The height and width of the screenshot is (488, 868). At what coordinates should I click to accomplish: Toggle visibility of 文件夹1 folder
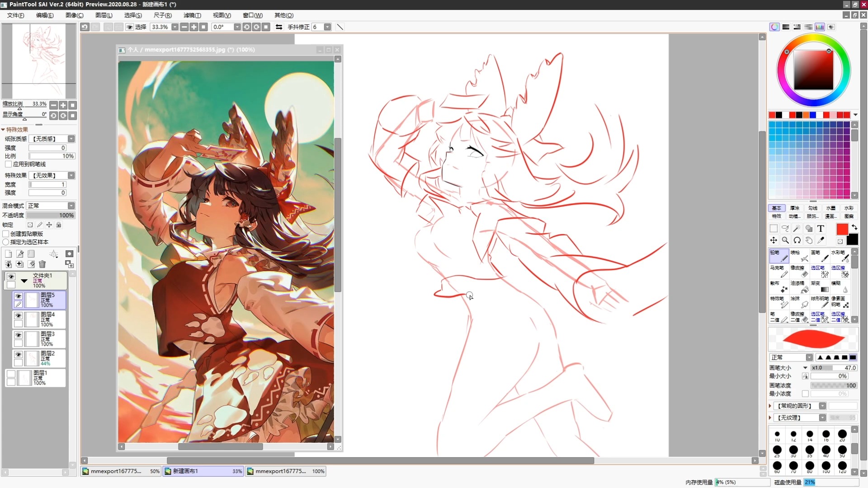click(x=11, y=277)
